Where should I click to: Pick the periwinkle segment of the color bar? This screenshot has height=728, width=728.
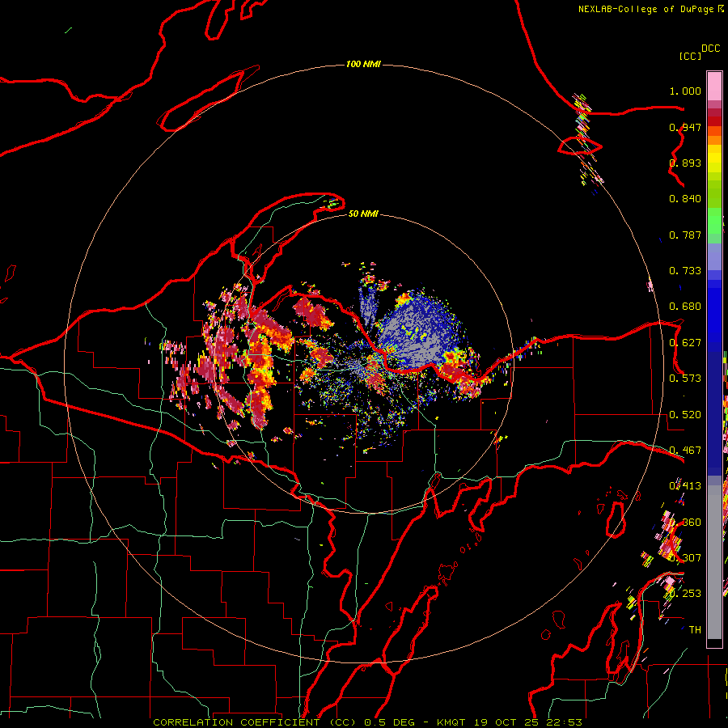tap(714, 257)
